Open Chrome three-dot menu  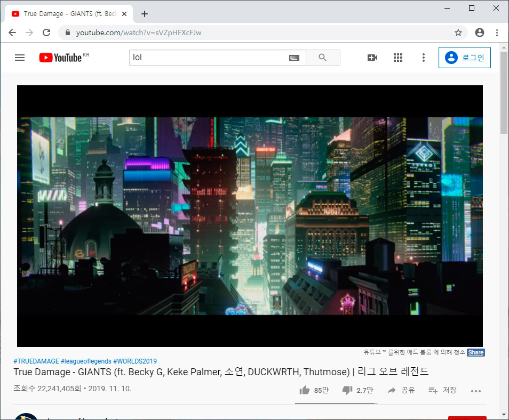coord(497,33)
